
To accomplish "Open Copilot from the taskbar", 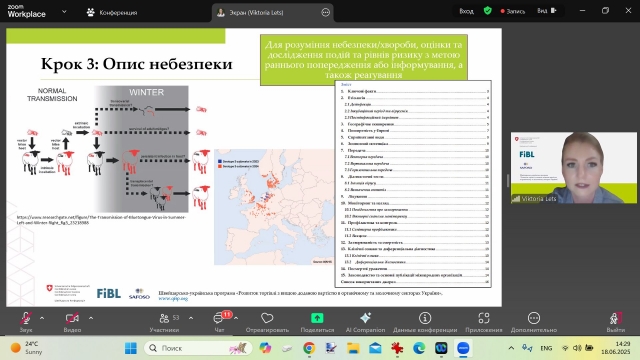I will coord(265,348).
